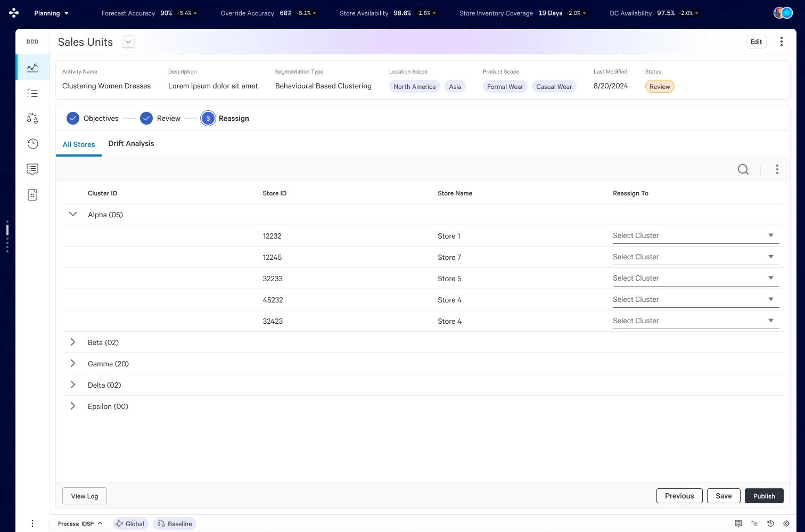The image size is (805, 532).
Task: Switch to the Drift Analysis tab
Action: click(x=131, y=143)
